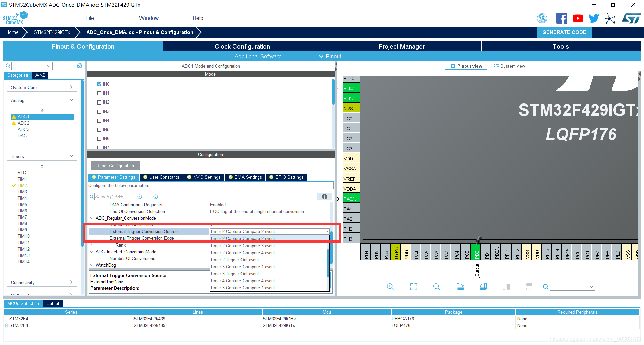Viewport: 644px width, 345px height.
Task: Go to next parameter search result
Action: [x=156, y=197]
